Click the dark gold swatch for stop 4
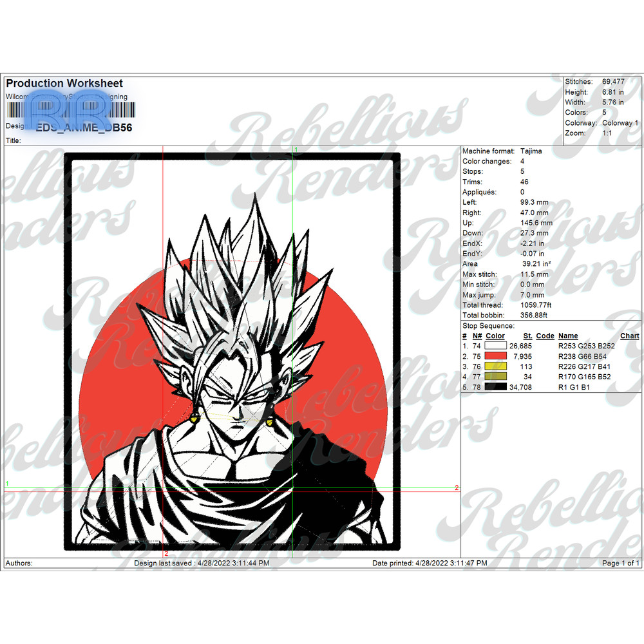Viewport: 644px width, 644px height. coord(495,376)
